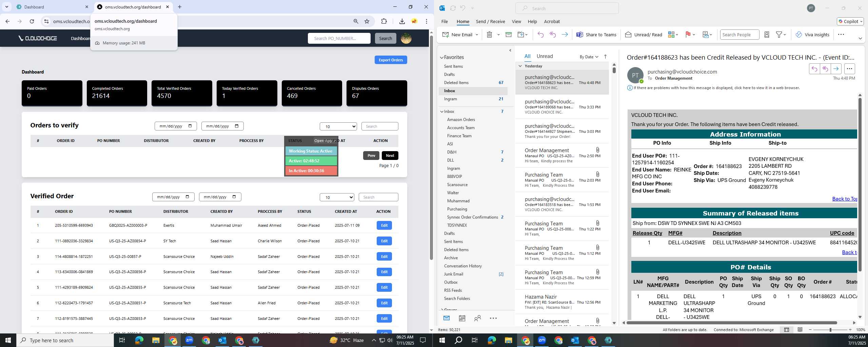
Task: Open more actions in reading pane header
Action: click(x=849, y=69)
